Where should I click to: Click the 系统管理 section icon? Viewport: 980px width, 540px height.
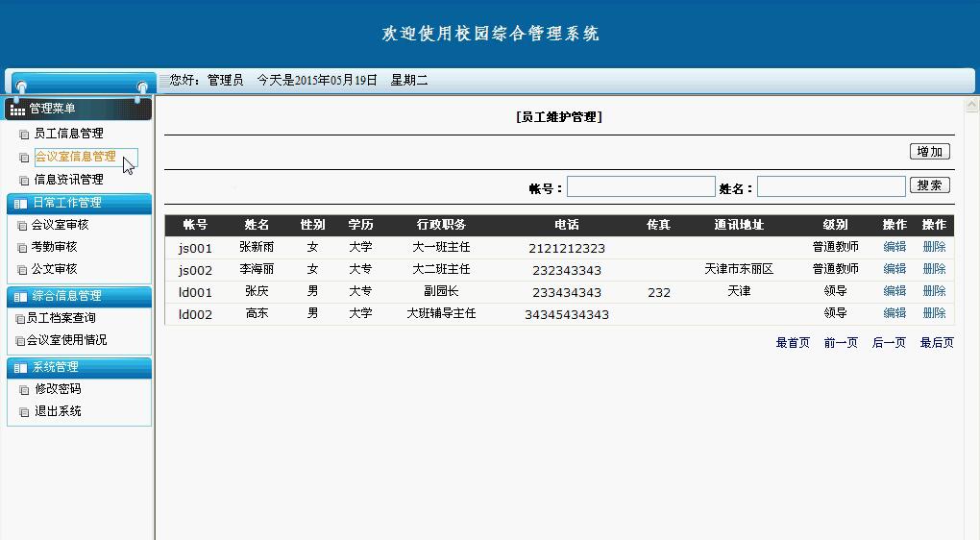point(20,367)
